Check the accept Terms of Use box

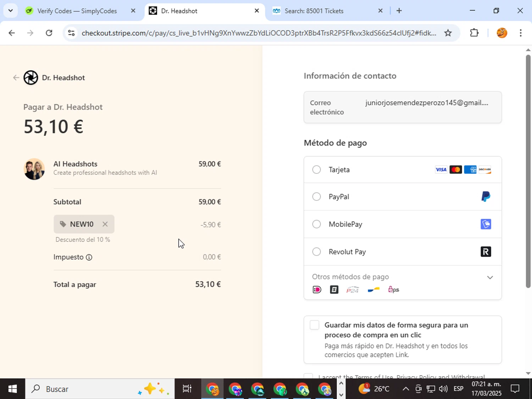309,376
